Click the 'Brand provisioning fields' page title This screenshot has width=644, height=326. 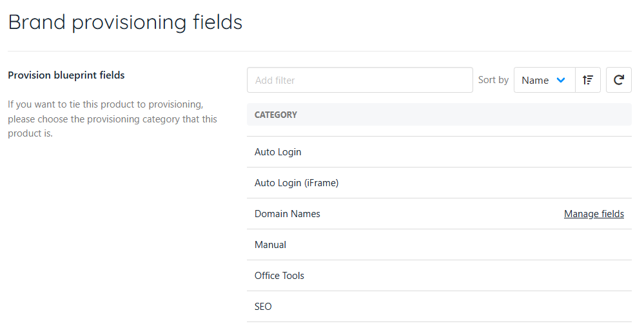click(125, 22)
